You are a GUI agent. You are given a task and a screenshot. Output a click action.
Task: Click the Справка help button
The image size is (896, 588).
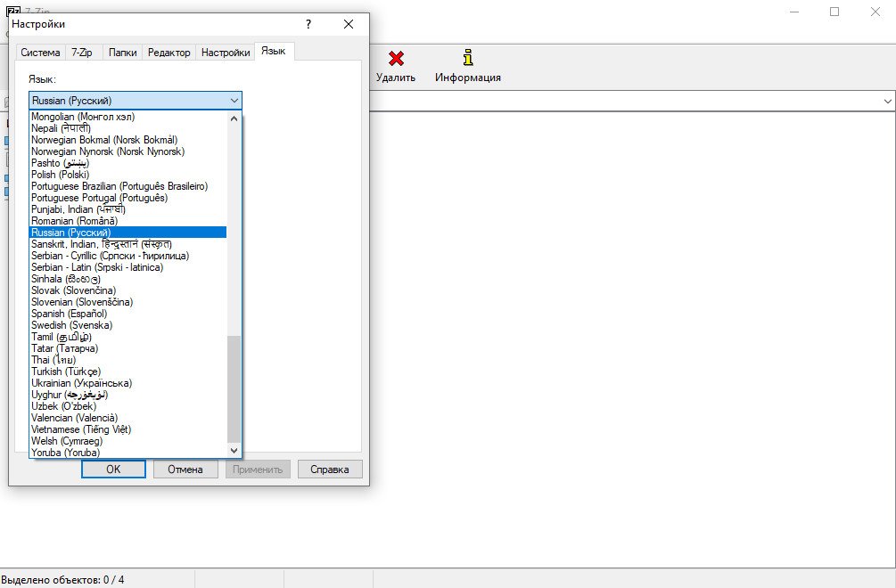click(330, 470)
